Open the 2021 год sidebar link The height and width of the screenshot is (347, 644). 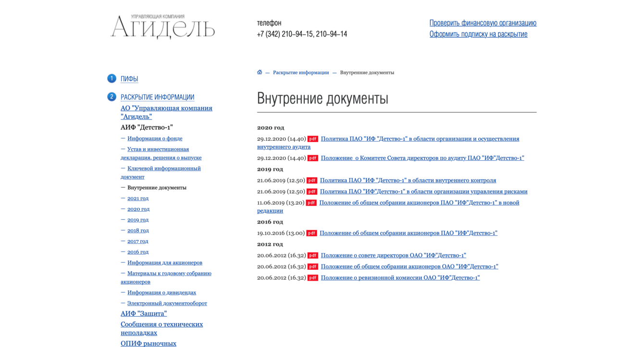138,198
